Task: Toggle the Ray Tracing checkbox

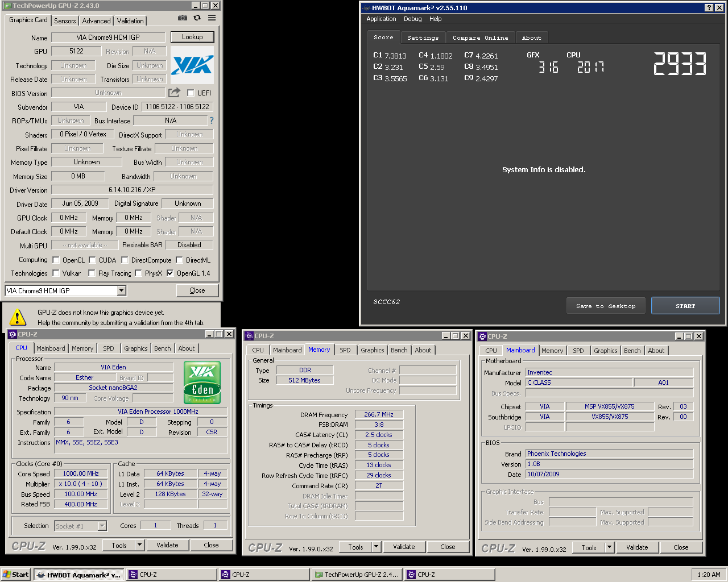Action: [x=92, y=273]
